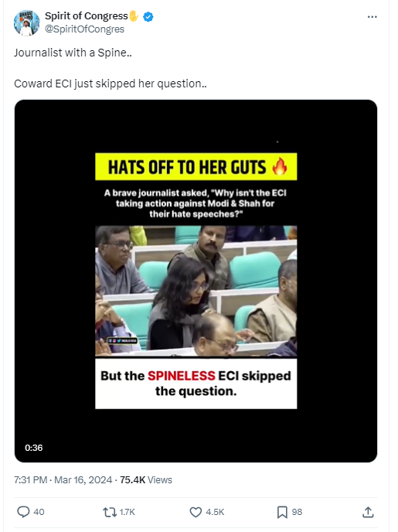Click the 4.5K likes count
398x532 pixels.
(215, 512)
